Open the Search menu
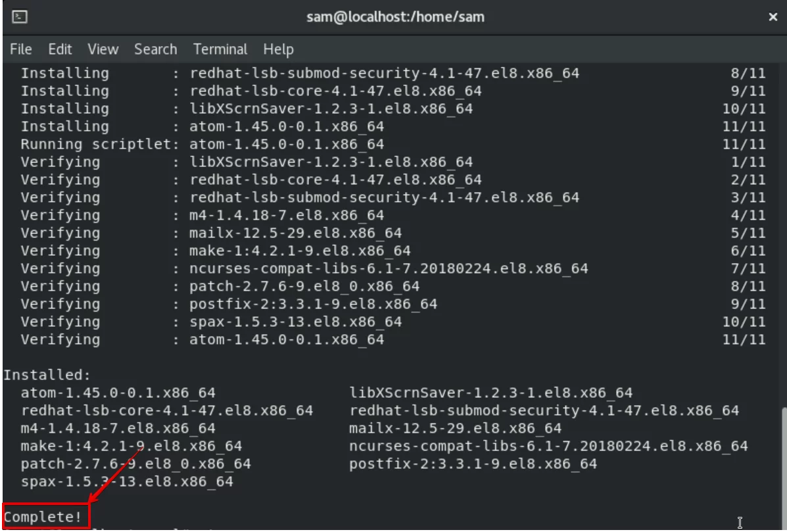 coord(156,49)
